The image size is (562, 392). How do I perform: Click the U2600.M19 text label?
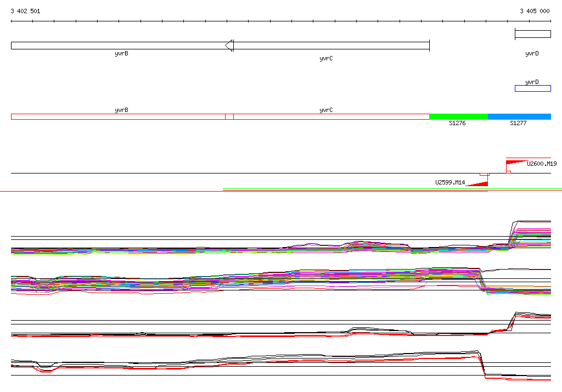point(542,164)
